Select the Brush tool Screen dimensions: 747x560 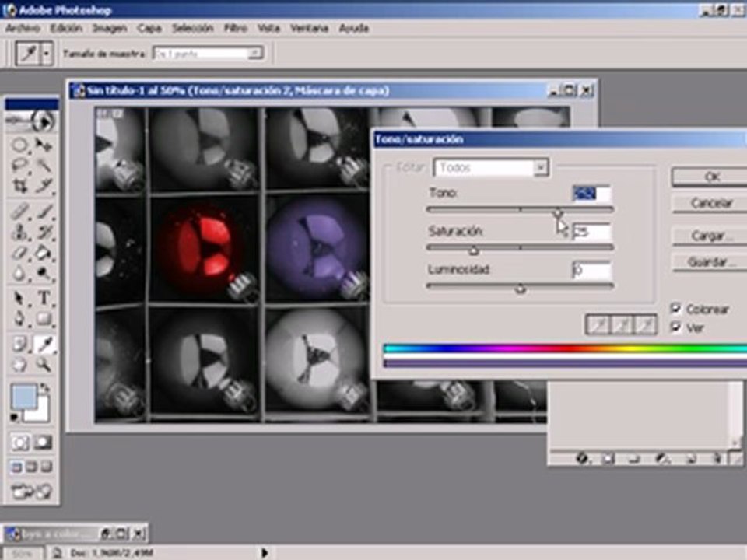(x=44, y=211)
